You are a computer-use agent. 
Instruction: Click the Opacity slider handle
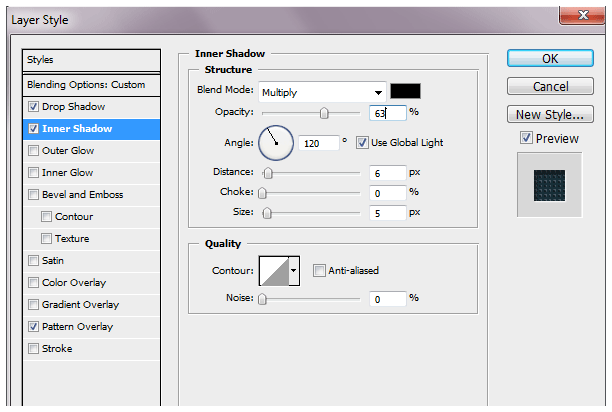[324, 113]
